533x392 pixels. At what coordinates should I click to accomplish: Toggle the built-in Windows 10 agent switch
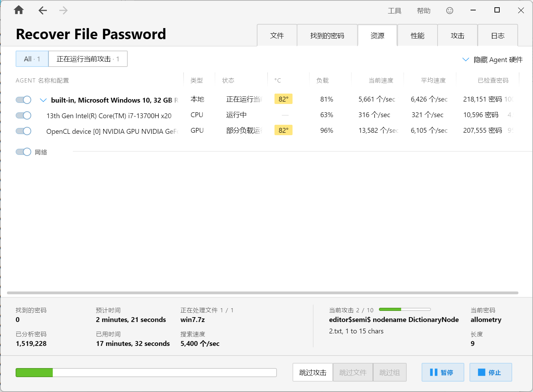click(24, 100)
